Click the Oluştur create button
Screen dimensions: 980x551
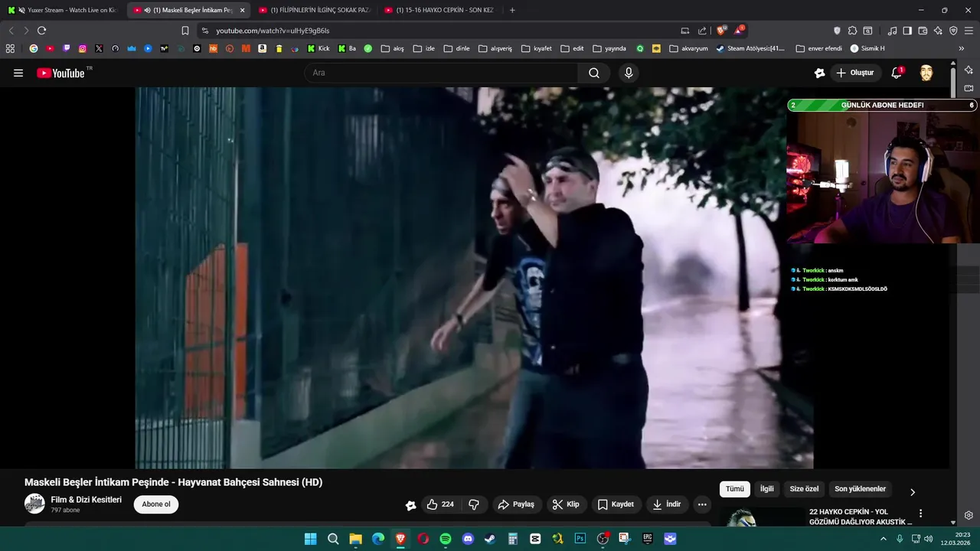[854, 73]
